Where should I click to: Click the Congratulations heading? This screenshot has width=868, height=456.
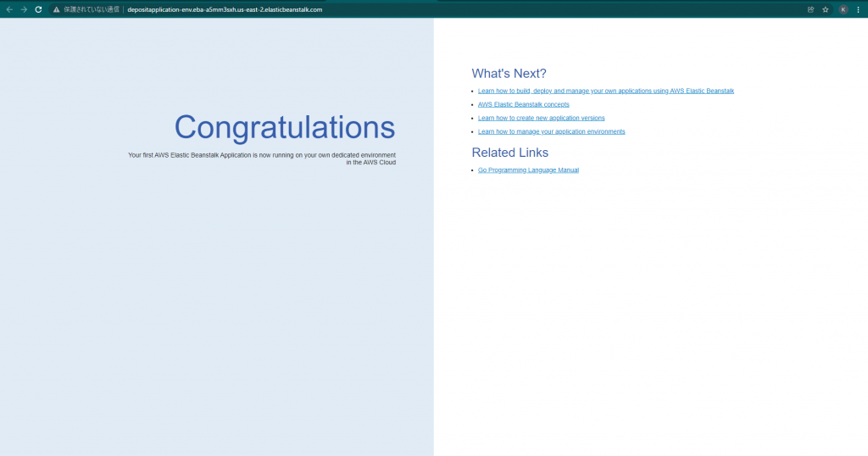[x=285, y=128]
